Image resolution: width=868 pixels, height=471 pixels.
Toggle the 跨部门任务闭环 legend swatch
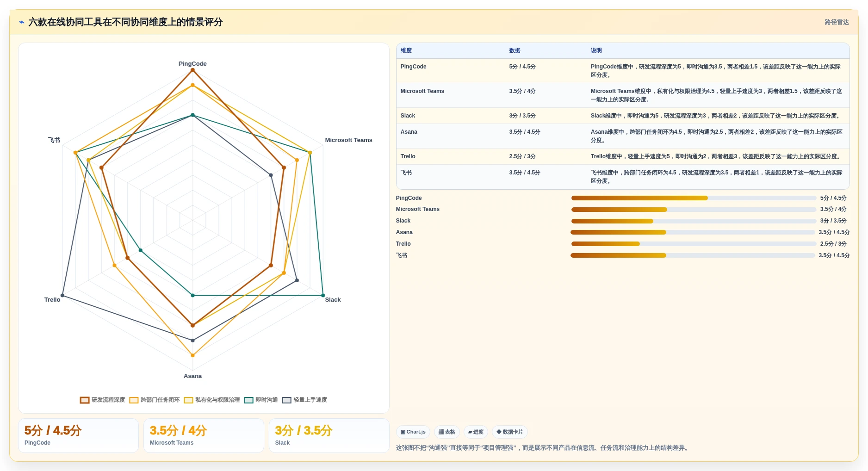tap(134, 400)
